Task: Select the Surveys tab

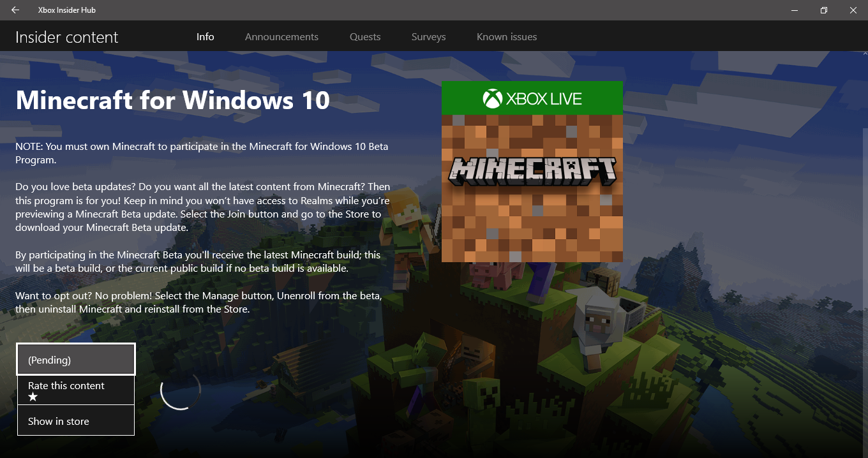Action: tap(429, 37)
